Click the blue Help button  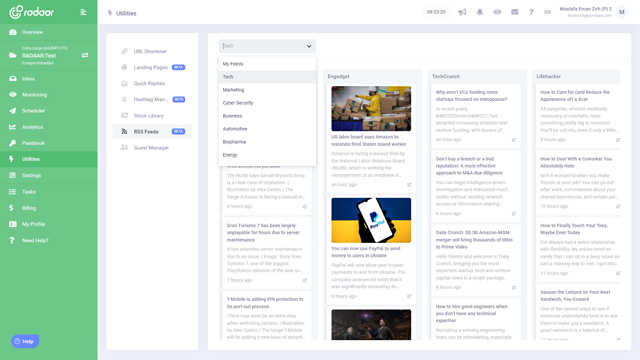coord(25,341)
